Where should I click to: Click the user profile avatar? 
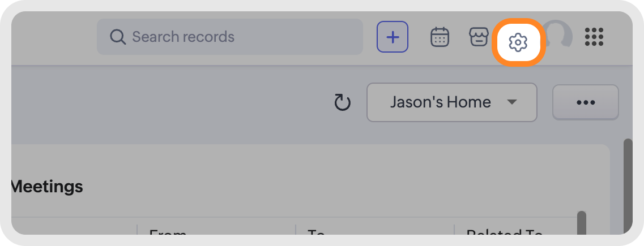point(560,35)
